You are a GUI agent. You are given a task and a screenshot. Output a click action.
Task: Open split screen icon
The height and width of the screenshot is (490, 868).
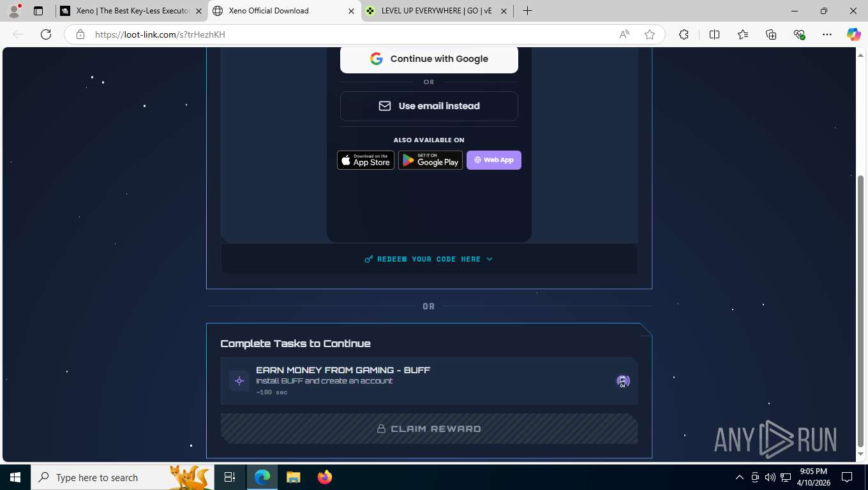coord(714,34)
